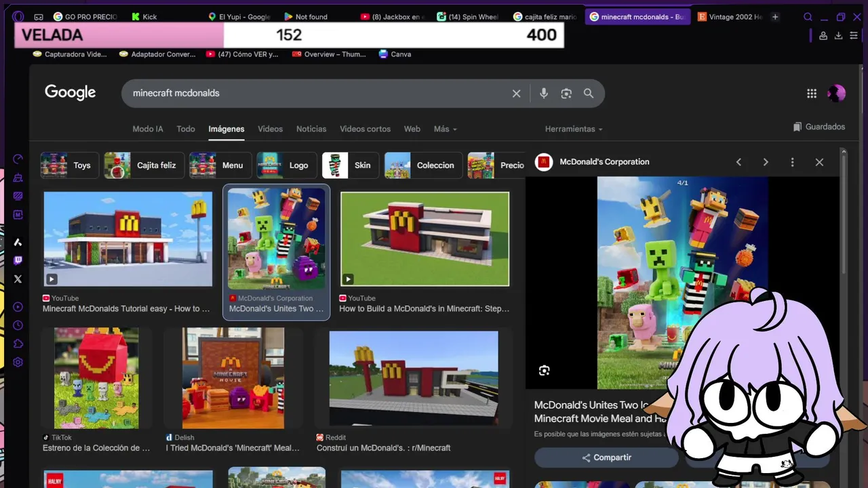This screenshot has height=488, width=868.
Task: Open the browser tab search icon
Action: pos(808,17)
